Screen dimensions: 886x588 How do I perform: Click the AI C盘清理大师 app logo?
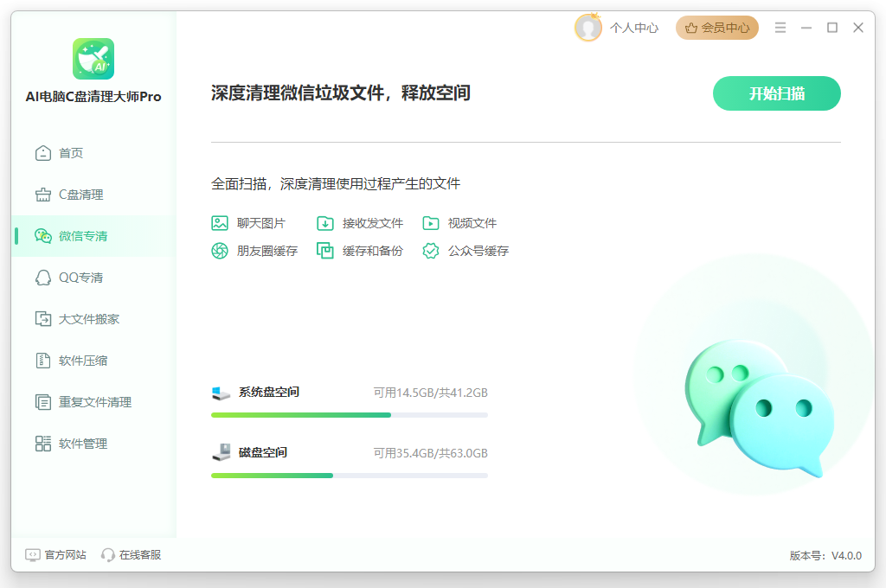[93, 59]
